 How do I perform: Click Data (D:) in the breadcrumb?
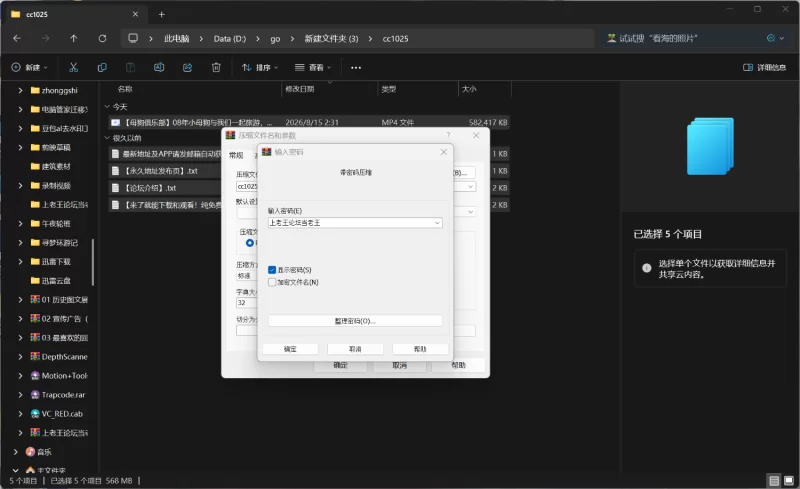click(x=230, y=39)
